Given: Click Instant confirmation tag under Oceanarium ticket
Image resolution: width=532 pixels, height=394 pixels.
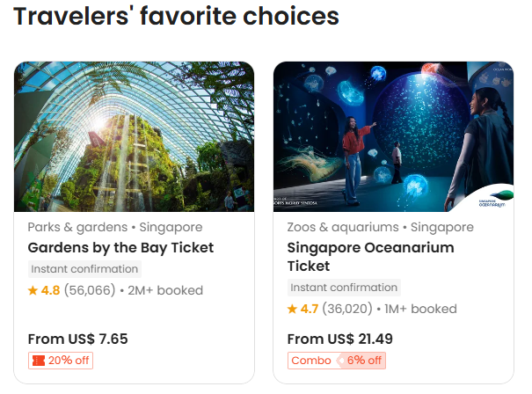Looking at the screenshot, I should (344, 288).
